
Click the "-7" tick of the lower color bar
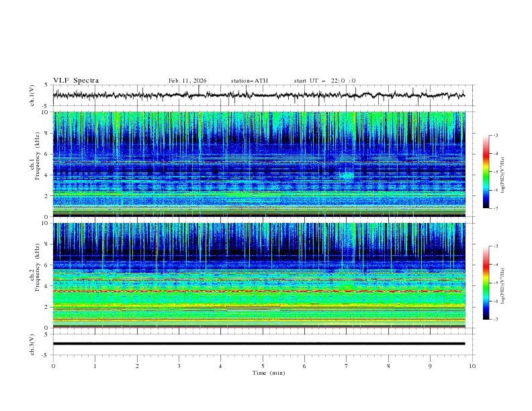coord(495,320)
